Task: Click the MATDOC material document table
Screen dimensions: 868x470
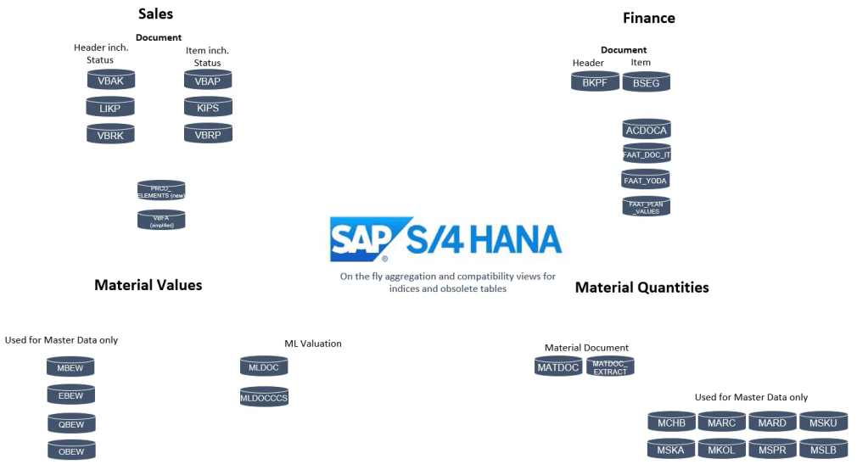Action: pos(557,366)
